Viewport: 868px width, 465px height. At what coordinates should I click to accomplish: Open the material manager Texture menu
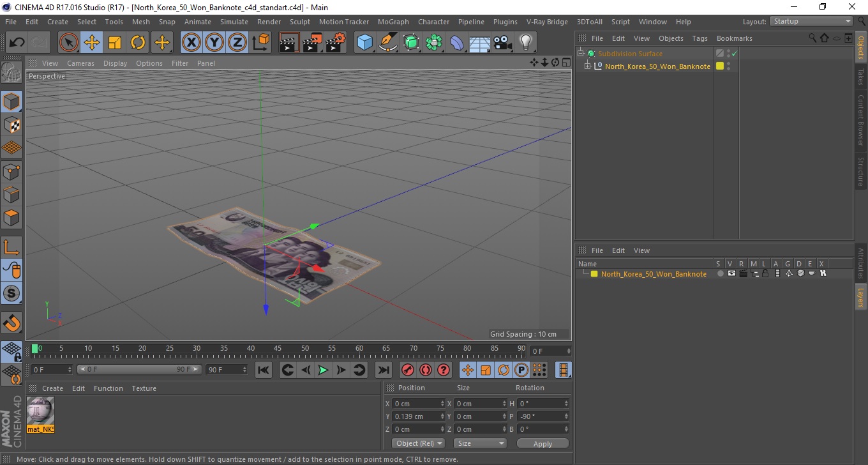(x=144, y=388)
